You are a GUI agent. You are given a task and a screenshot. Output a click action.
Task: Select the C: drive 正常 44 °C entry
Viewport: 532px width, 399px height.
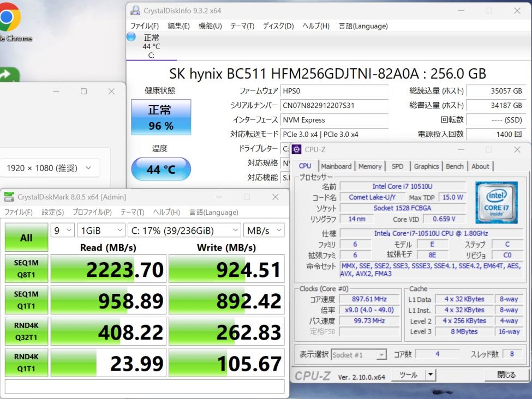click(151, 46)
